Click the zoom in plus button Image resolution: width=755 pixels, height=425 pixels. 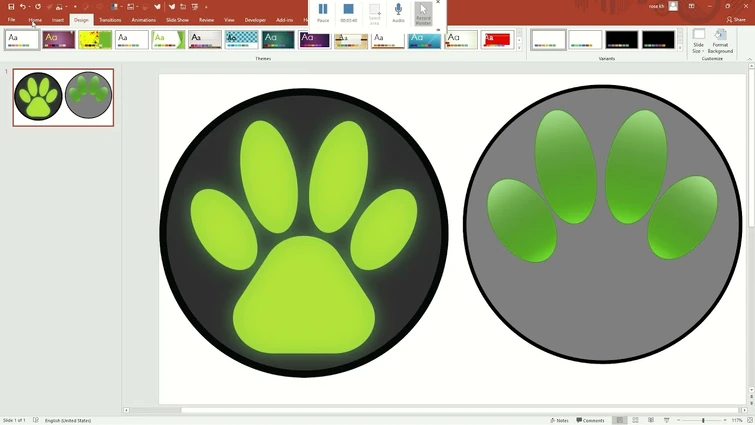point(725,420)
